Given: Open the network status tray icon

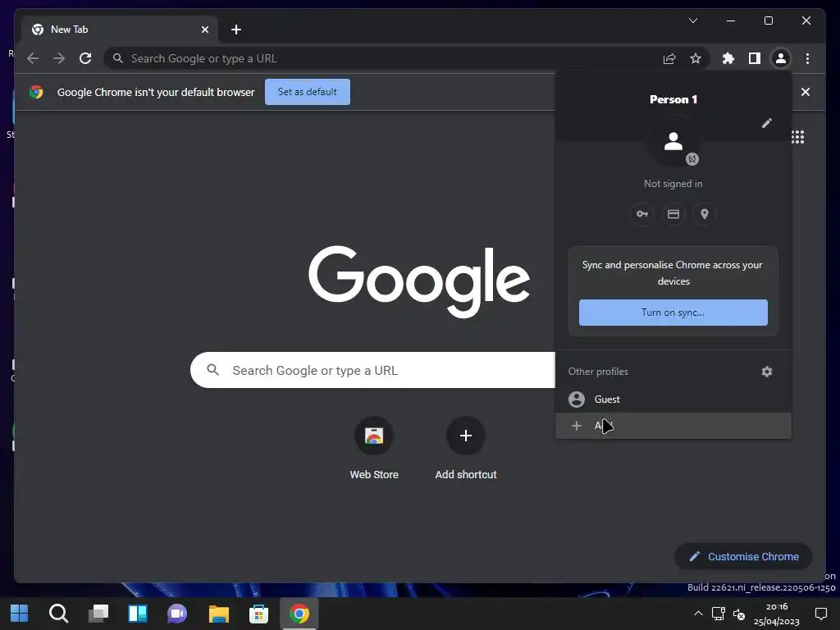Looking at the screenshot, I should [x=719, y=614].
